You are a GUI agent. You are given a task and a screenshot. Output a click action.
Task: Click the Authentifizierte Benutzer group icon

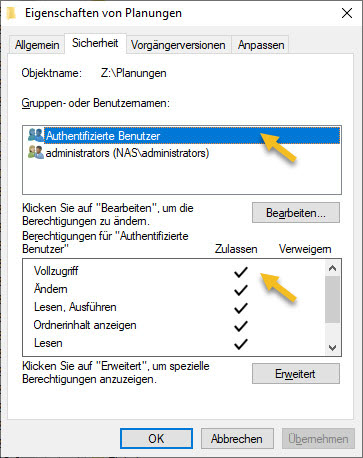pyautogui.click(x=36, y=135)
